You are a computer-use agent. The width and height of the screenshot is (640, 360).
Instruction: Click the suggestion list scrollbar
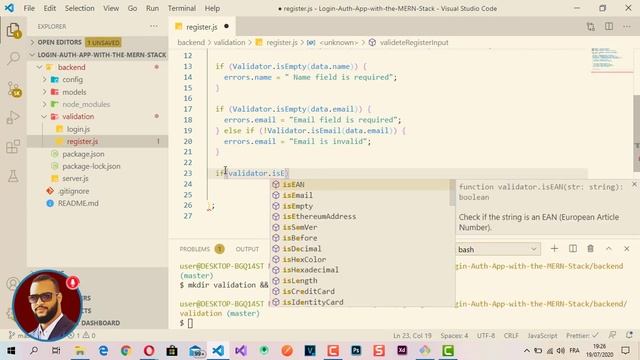click(x=452, y=192)
